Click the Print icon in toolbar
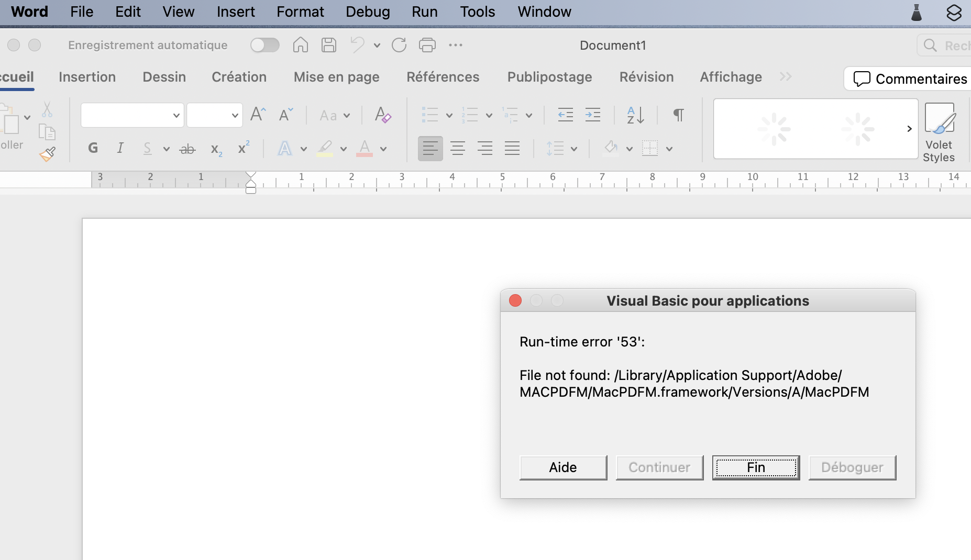The image size is (971, 560). 427,45
